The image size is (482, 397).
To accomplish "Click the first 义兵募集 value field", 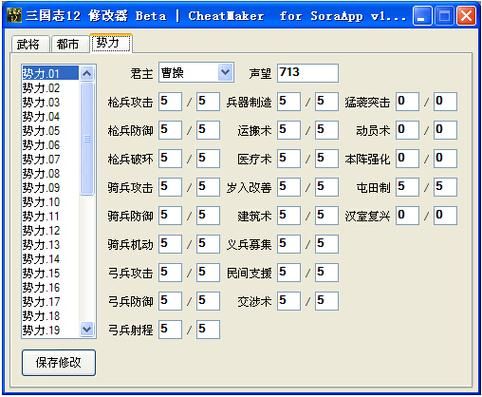I will pyautogui.click(x=289, y=244).
